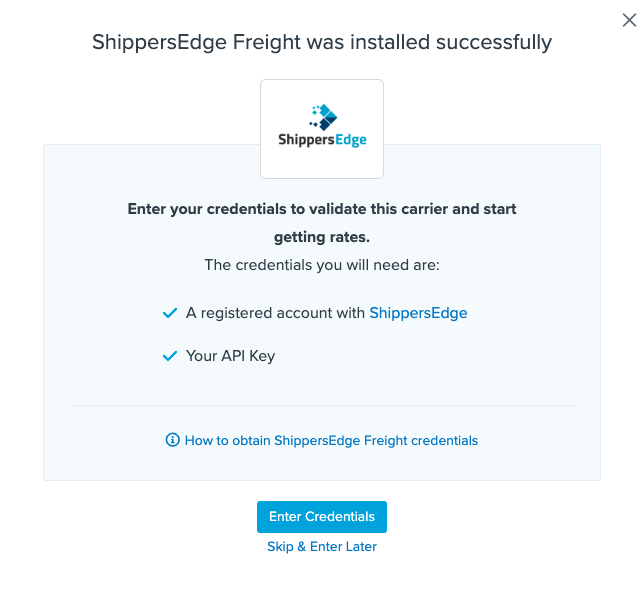The width and height of the screenshot is (644, 595).
Task: Open How to obtain ShippersEdge Freight credentials
Action: click(331, 440)
